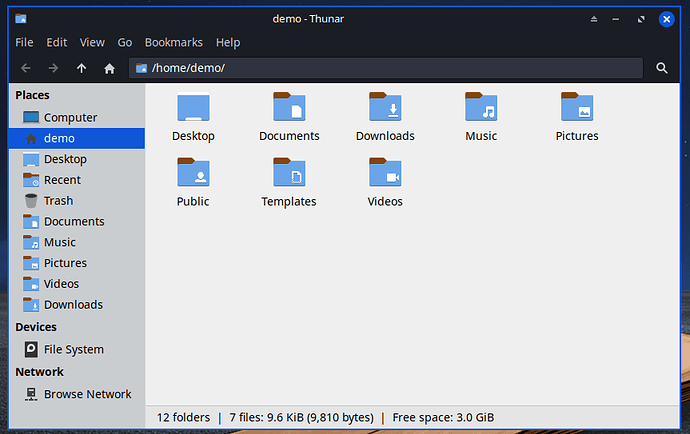Open the File menu
The height and width of the screenshot is (434, 690).
click(24, 42)
